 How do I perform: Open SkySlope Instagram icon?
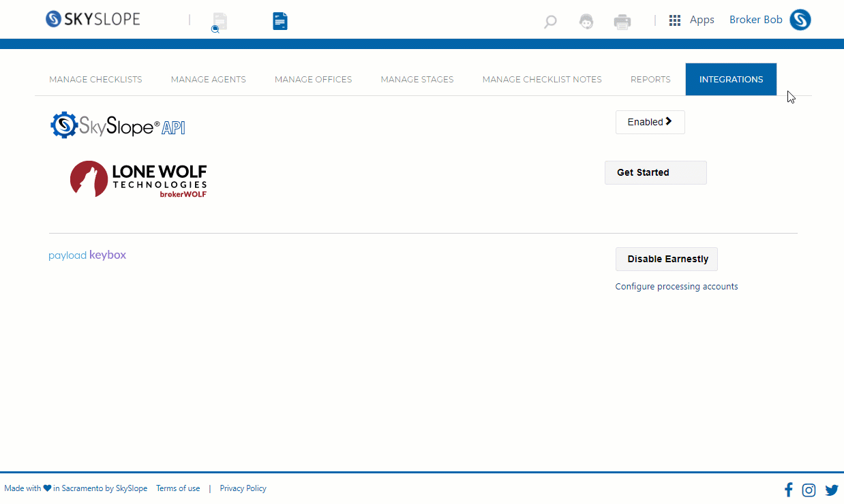[x=809, y=490]
